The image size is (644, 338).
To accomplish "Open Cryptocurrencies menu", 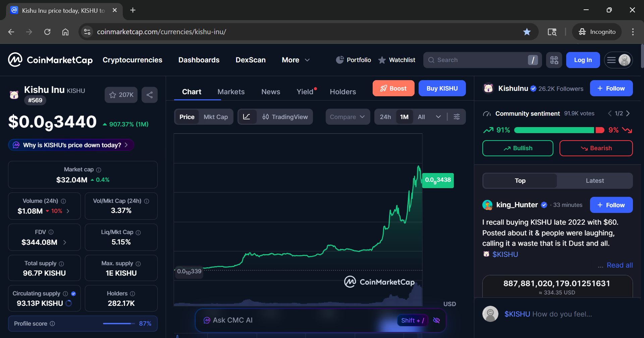I will 132,60.
